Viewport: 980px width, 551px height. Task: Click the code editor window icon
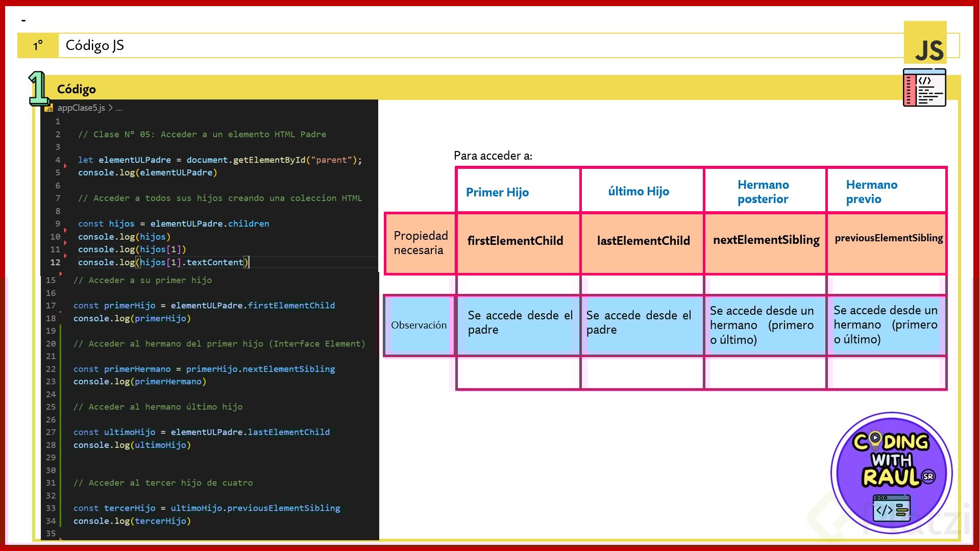point(924,88)
